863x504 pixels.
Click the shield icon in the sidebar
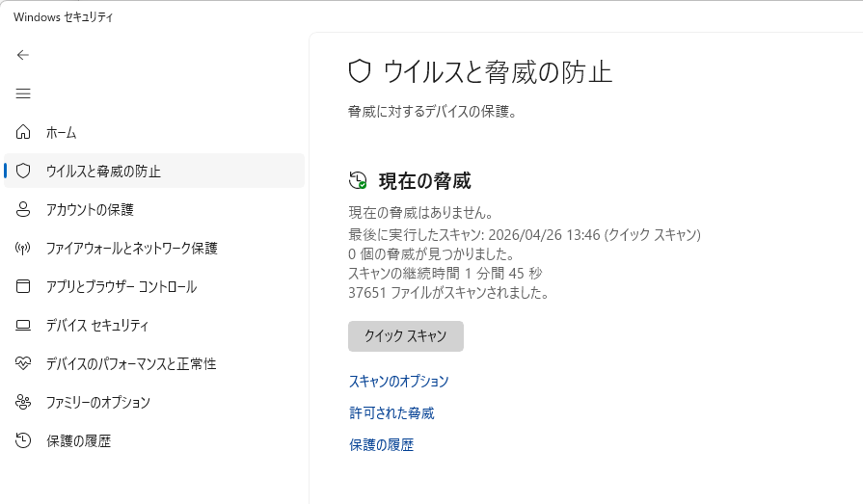[22, 171]
